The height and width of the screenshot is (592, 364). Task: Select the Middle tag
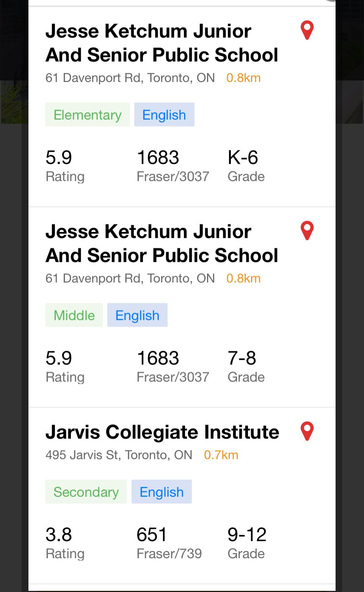tap(74, 315)
